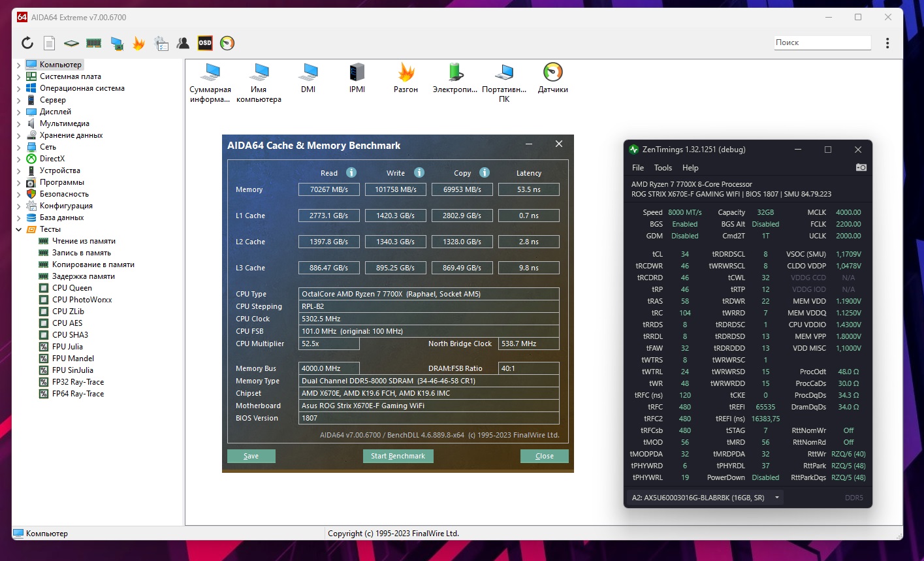924x561 pixels.
Task: Expand the DirectX node chevron
Action: 18,159
